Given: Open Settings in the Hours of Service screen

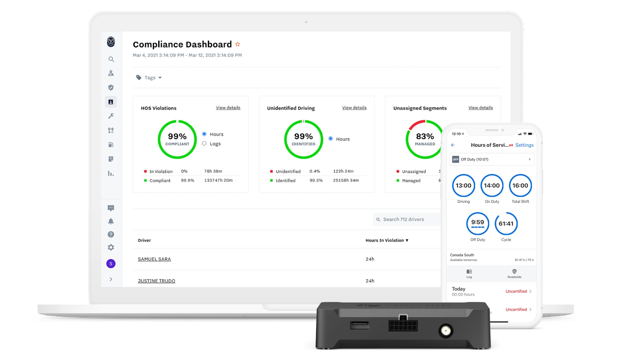Looking at the screenshot, I should coord(524,145).
